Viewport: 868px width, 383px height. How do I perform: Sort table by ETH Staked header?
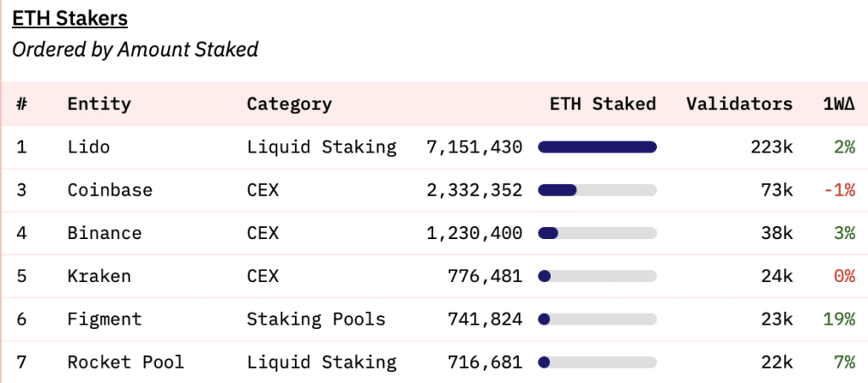(x=602, y=104)
